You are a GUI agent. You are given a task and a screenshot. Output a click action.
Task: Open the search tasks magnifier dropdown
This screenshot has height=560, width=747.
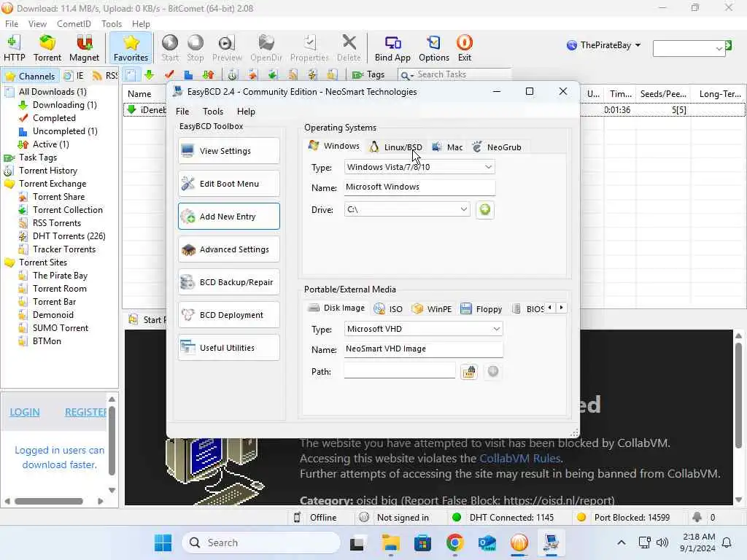[406, 75]
